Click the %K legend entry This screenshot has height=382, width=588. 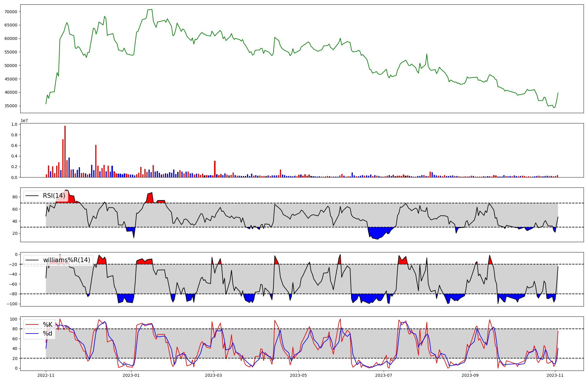click(x=48, y=325)
